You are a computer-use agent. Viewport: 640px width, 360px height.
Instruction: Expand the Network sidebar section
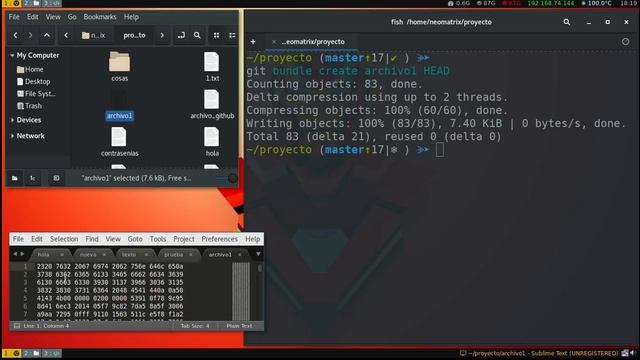coord(12,136)
